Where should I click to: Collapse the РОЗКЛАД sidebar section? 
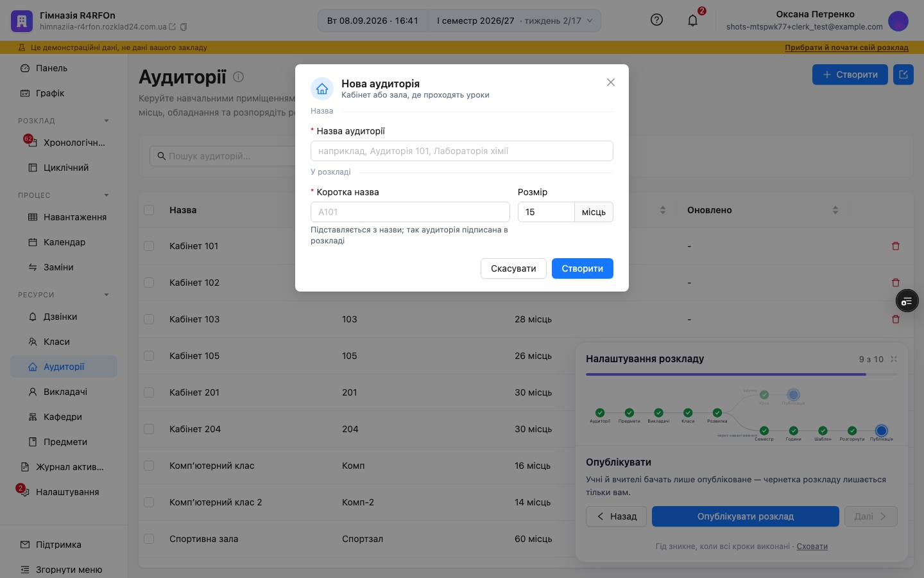(x=107, y=121)
